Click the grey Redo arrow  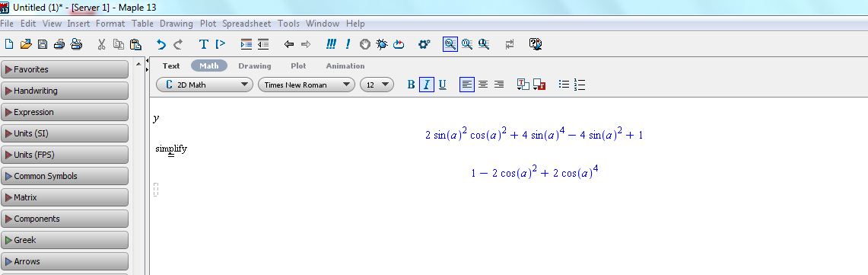tap(178, 44)
